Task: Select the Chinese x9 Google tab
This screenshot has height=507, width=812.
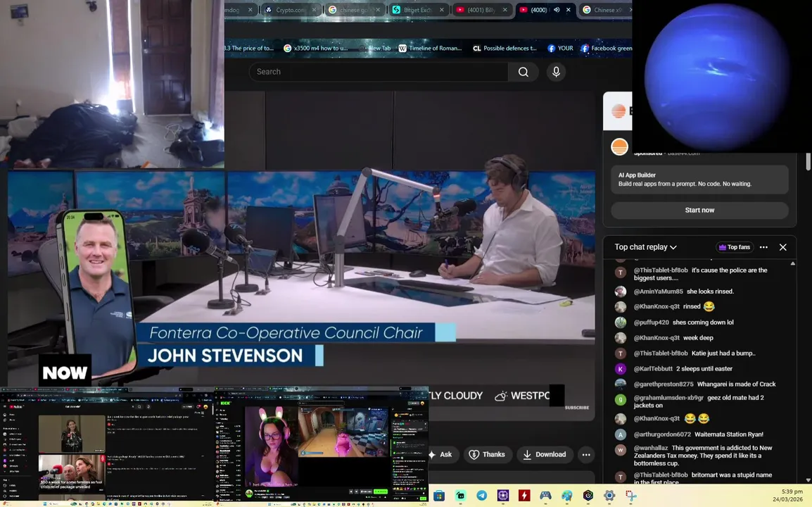Action: point(606,10)
